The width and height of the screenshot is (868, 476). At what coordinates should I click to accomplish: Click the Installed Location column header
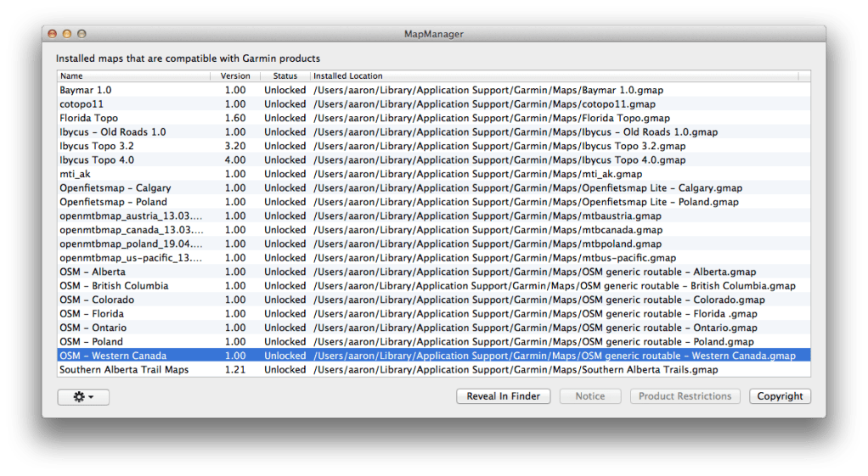click(x=554, y=76)
